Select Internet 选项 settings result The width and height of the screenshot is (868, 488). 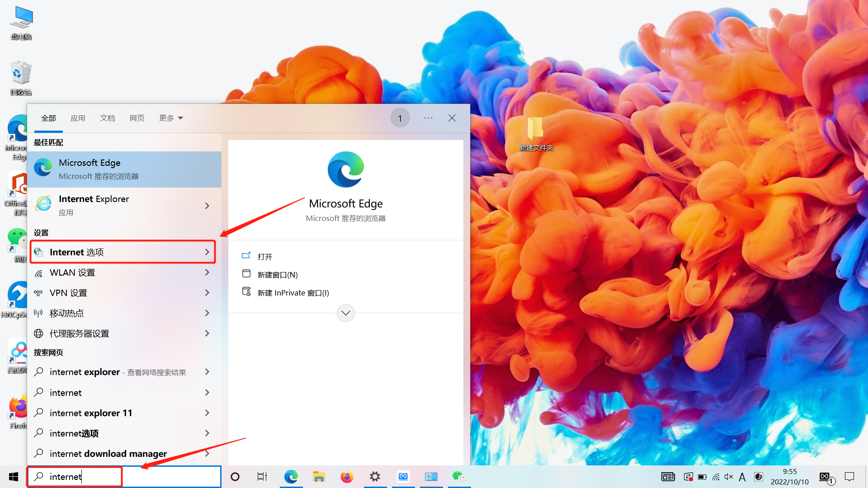[x=122, y=252]
